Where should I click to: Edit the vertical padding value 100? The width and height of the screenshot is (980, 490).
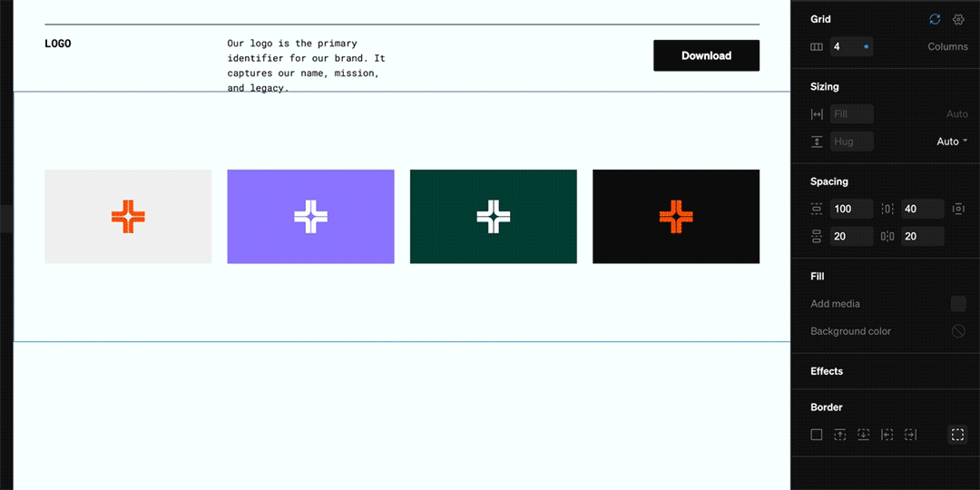tap(851, 209)
